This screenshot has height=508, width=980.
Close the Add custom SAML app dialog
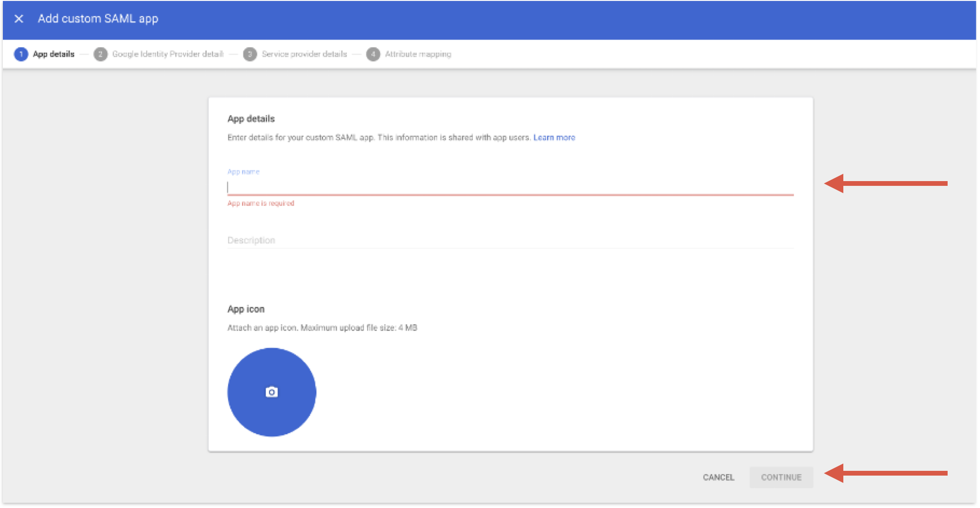coord(19,19)
